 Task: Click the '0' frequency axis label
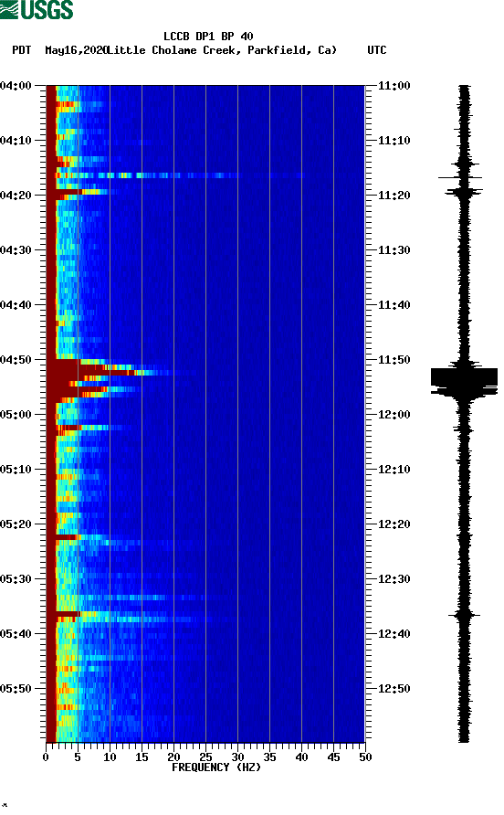pos(46,757)
